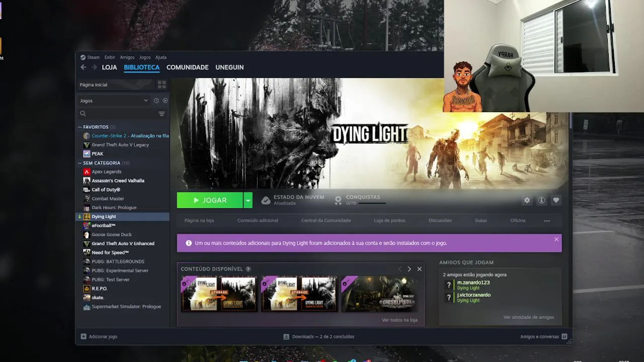Open downloads manager icon

(286, 336)
